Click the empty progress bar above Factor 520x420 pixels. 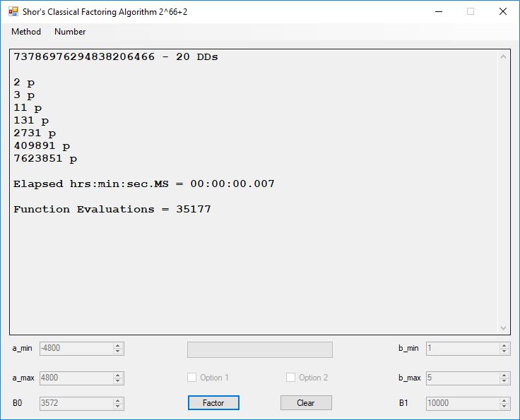pyautogui.click(x=259, y=349)
